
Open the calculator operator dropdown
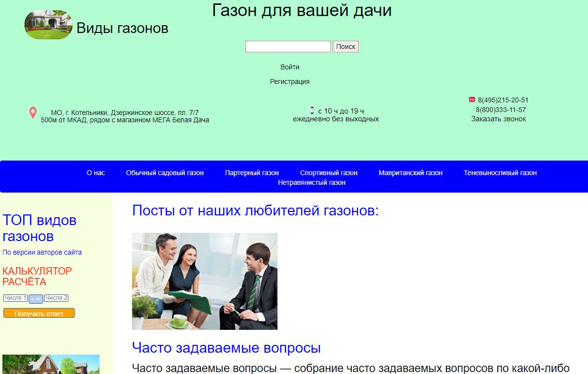point(36,299)
